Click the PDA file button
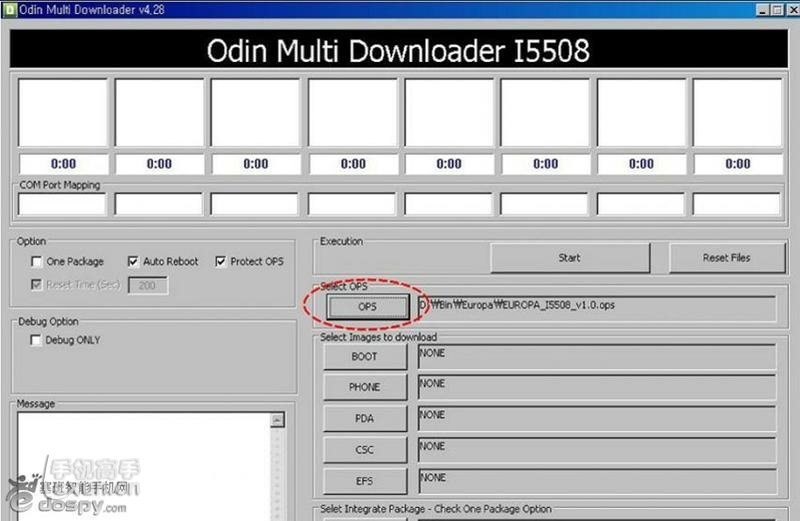The width and height of the screenshot is (800, 521). [365, 419]
